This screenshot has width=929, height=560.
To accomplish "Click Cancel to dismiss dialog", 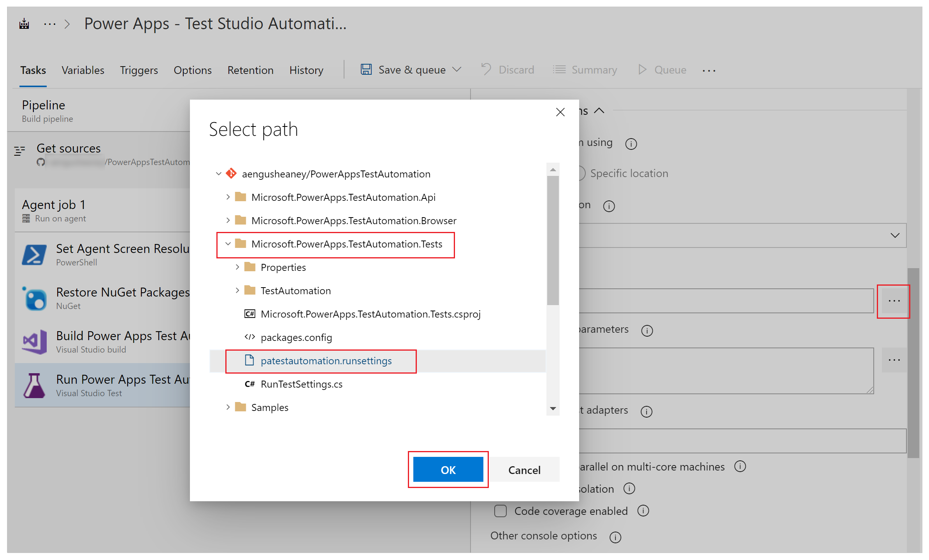I will (x=524, y=470).
